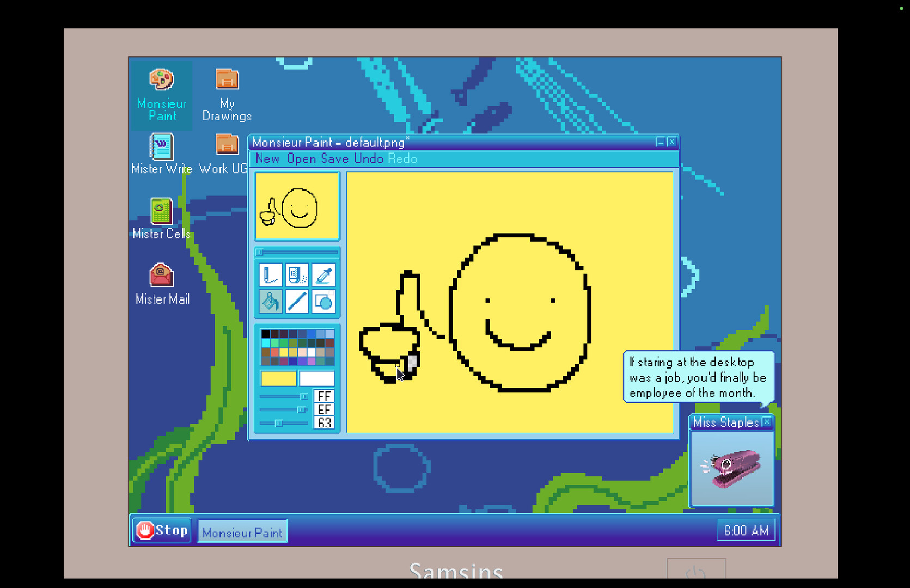Open the Monsieur Paint desktop icon
Viewport: 910px width, 588px height.
coord(162,95)
